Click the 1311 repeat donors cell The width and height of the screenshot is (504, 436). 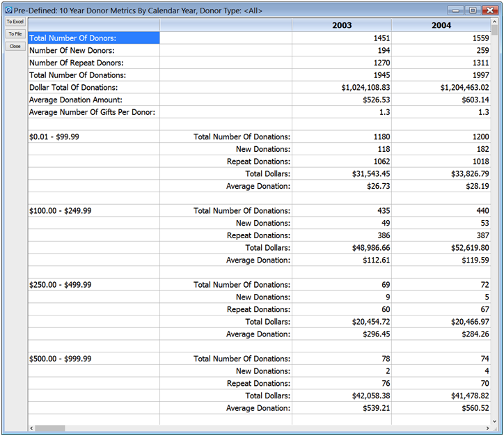(441, 63)
